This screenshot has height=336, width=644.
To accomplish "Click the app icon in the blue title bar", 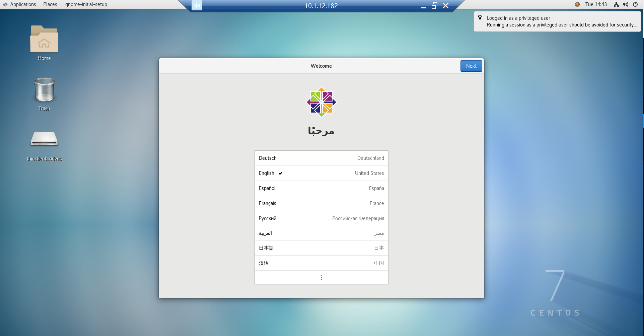I will click(x=197, y=6).
